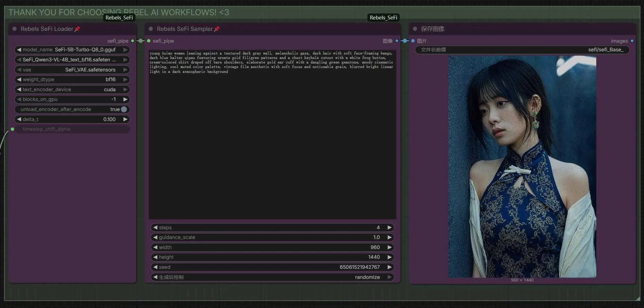This screenshot has height=308, width=644.
Task: Increase steps value with right arrow
Action: pos(389,228)
